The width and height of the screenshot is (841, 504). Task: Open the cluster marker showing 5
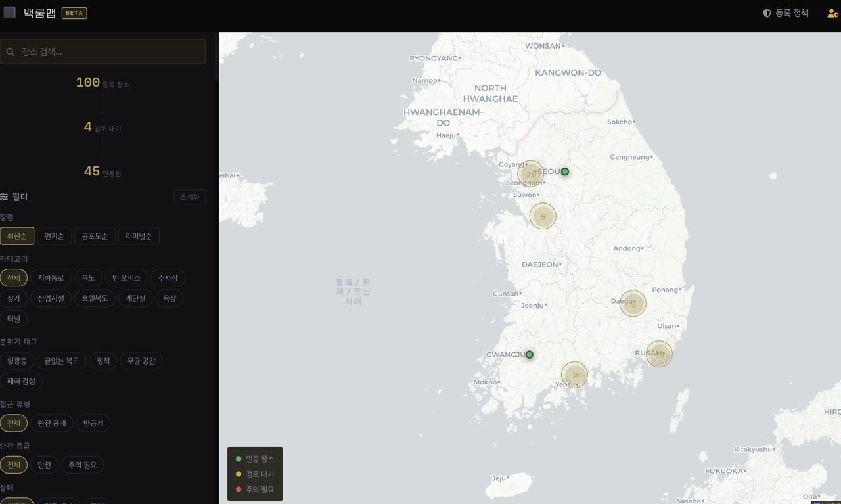pyautogui.click(x=543, y=216)
